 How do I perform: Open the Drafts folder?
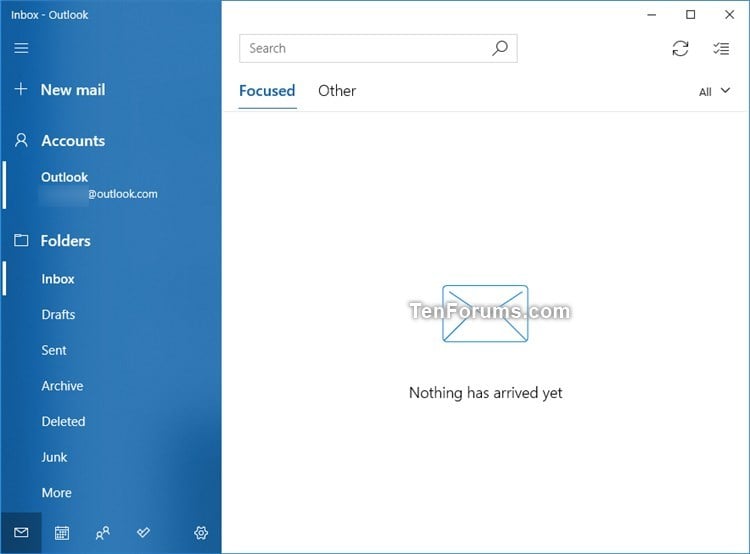[x=58, y=314]
